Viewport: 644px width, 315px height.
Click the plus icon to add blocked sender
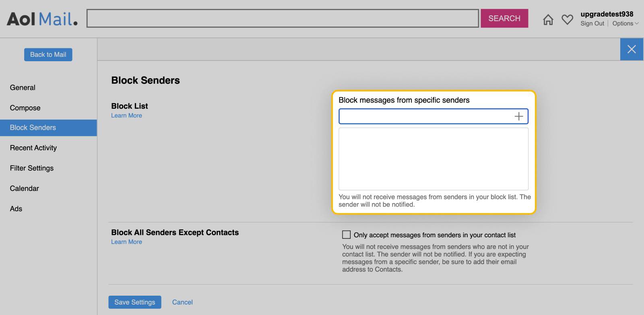[x=519, y=116]
